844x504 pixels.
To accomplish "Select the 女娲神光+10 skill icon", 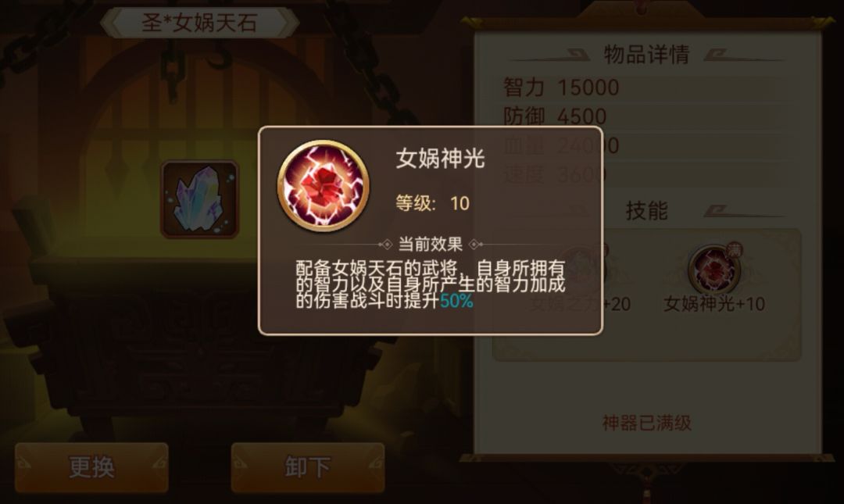I will coord(713,269).
